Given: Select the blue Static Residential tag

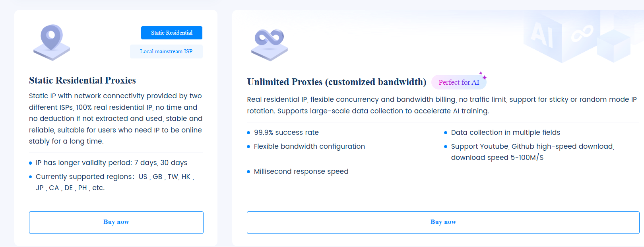Looking at the screenshot, I should (x=172, y=33).
